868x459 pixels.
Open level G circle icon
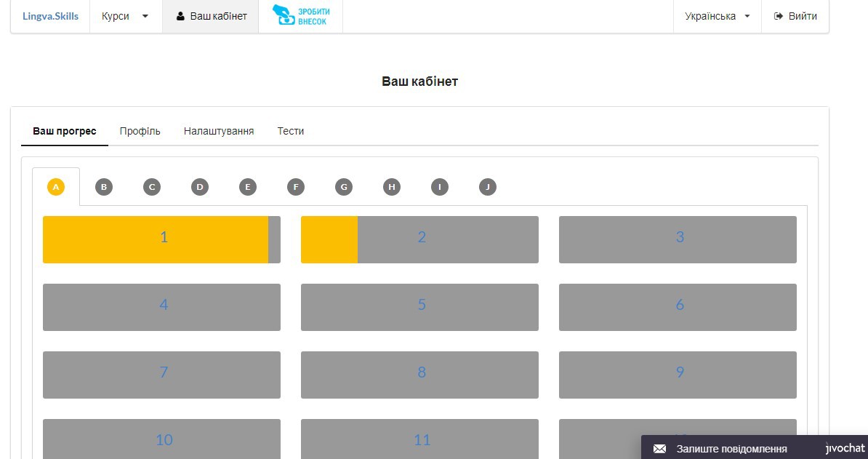[x=344, y=187]
